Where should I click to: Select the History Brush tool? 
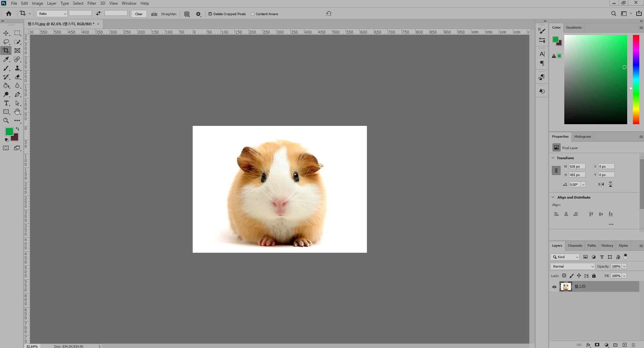tap(6, 77)
